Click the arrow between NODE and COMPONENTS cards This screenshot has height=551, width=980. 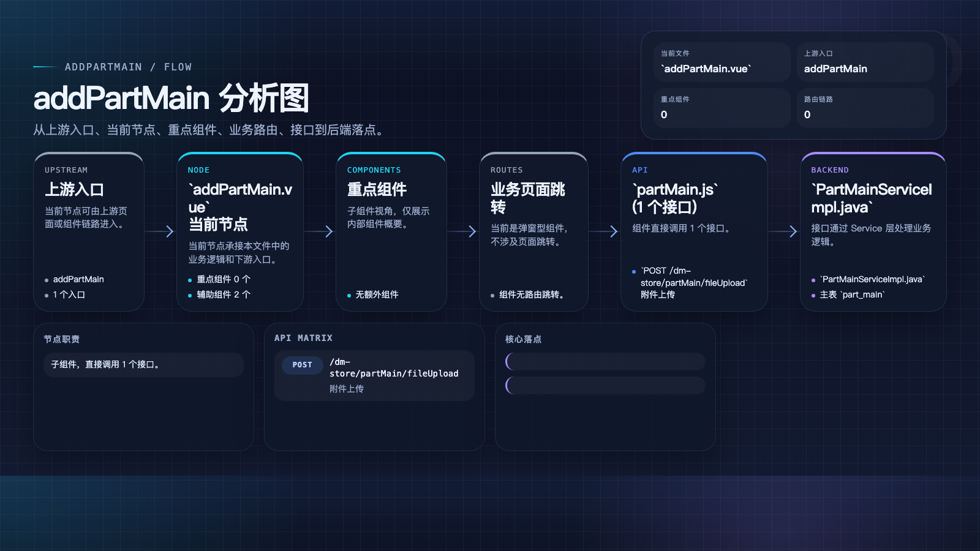319,231
